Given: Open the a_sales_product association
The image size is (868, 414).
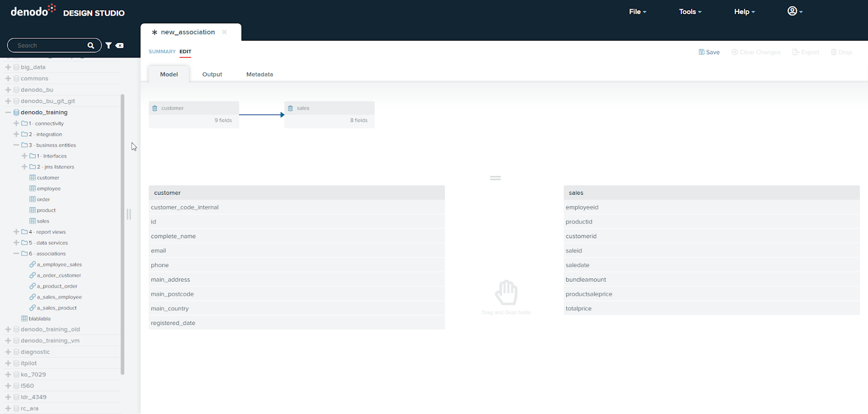Looking at the screenshot, I should [57, 308].
